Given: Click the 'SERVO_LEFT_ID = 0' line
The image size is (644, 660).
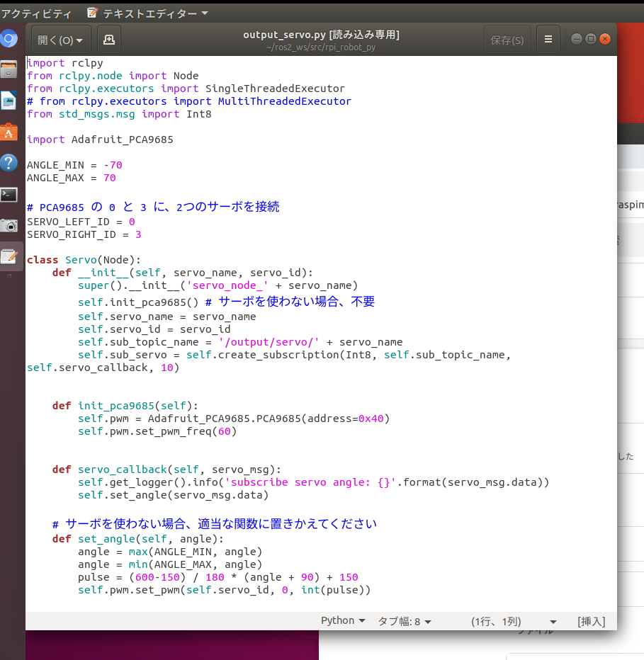Looking at the screenshot, I should click(81, 222).
